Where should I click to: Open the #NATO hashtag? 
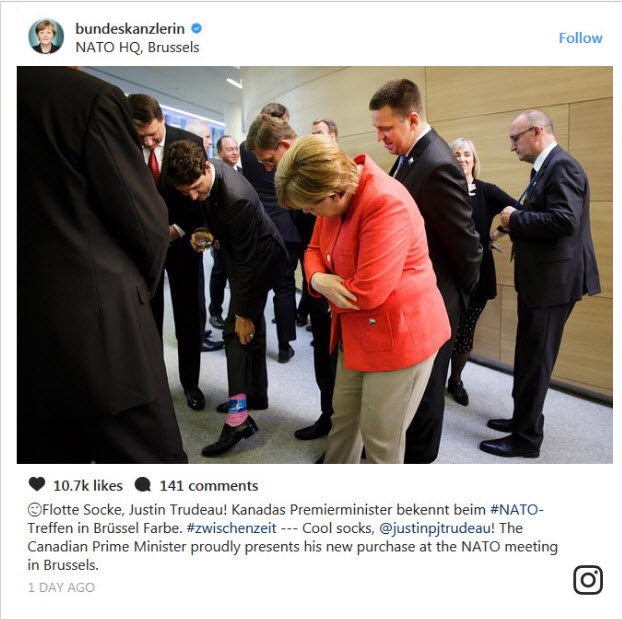pyautogui.click(x=517, y=509)
